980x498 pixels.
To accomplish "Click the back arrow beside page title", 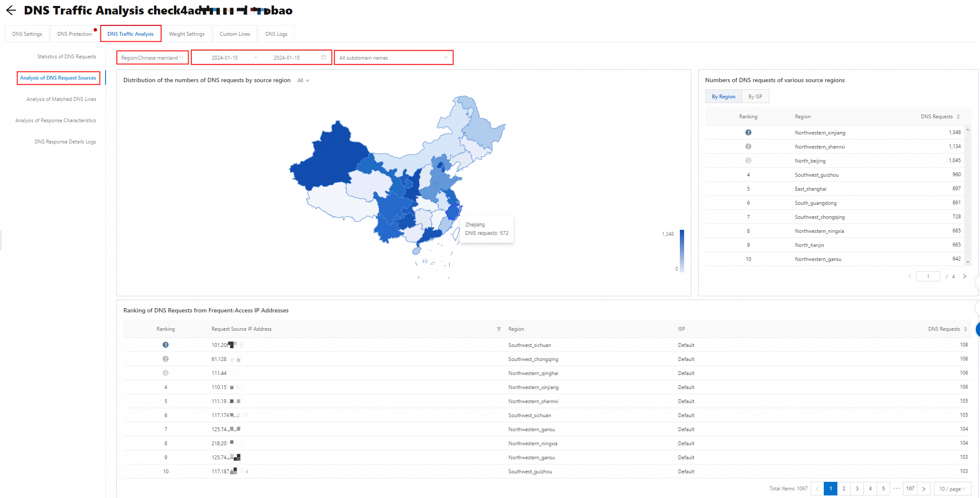I will 11,11.
